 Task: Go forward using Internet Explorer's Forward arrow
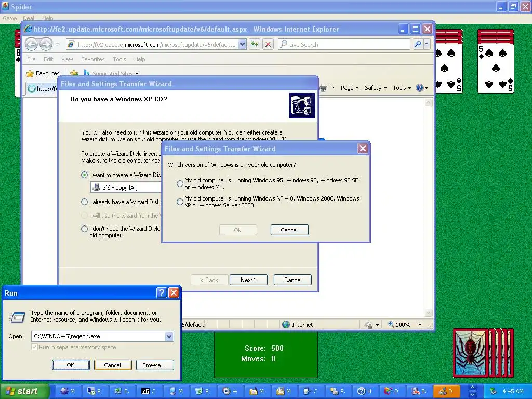46,44
